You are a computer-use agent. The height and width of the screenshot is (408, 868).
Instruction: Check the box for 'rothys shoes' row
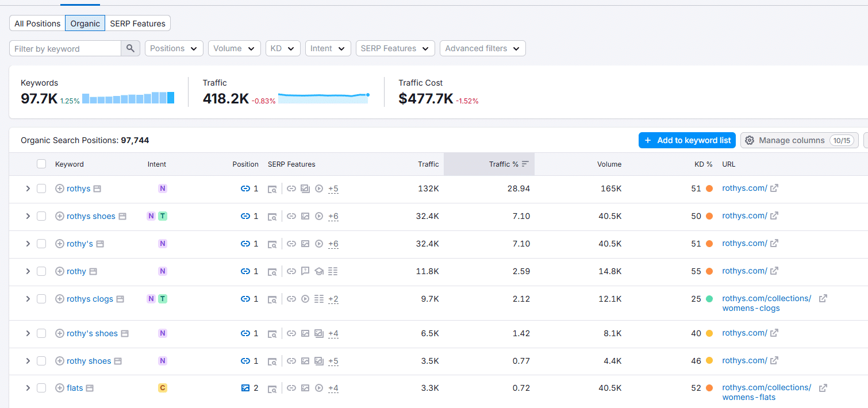coord(41,216)
